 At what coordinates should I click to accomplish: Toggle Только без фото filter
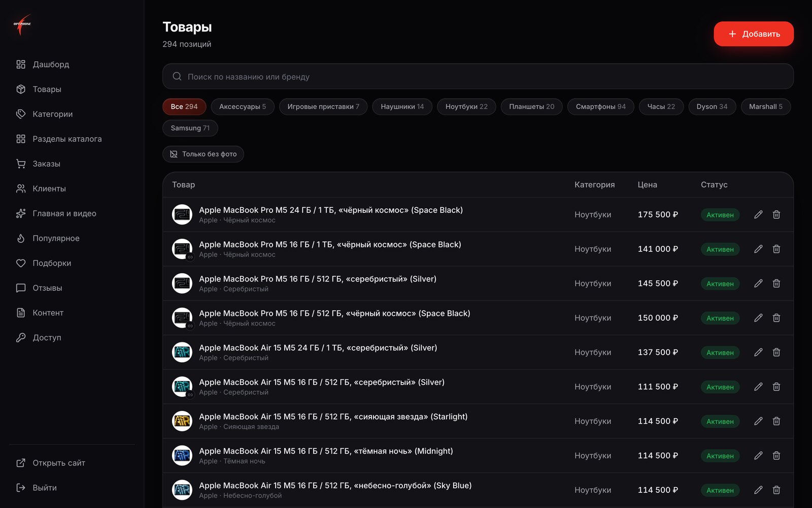pos(203,154)
